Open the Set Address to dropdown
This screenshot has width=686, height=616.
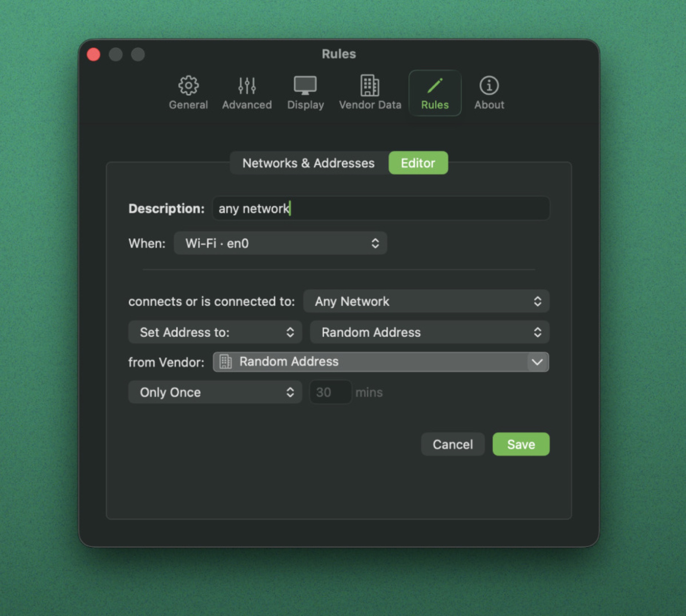click(x=215, y=332)
